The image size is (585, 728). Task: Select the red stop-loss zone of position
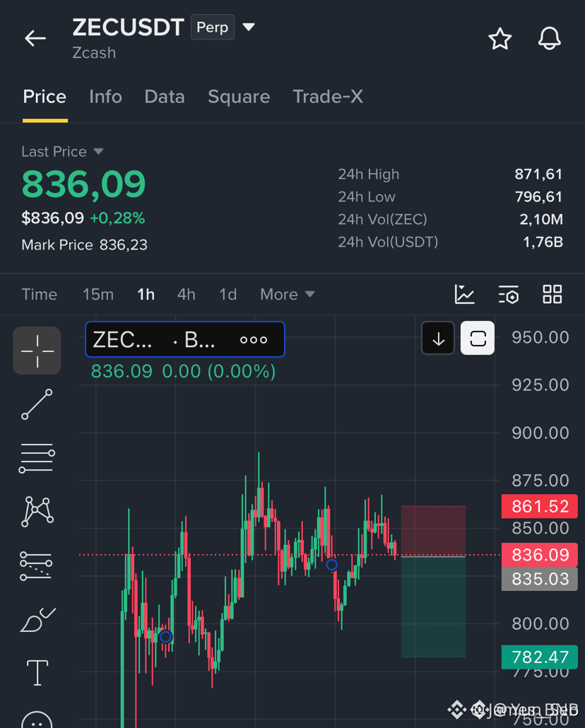433,531
